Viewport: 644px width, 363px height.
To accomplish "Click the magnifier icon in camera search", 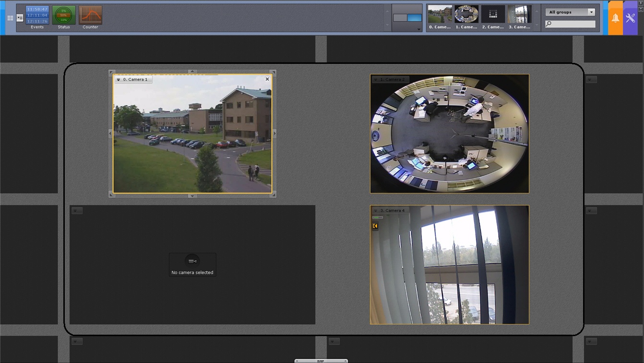I will 549,24.
